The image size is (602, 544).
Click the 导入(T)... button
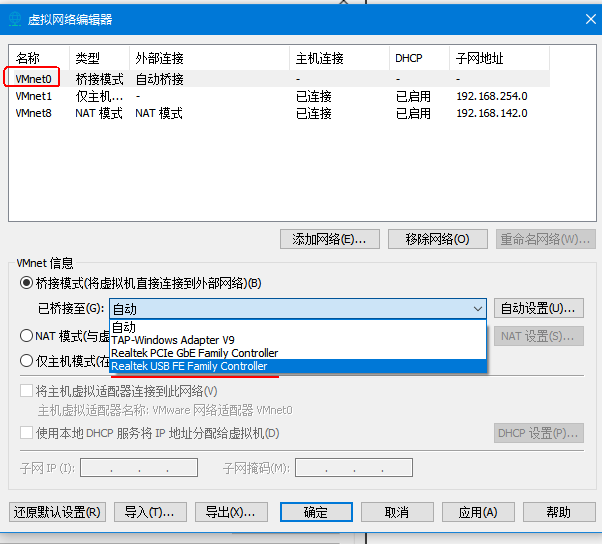tap(150, 512)
